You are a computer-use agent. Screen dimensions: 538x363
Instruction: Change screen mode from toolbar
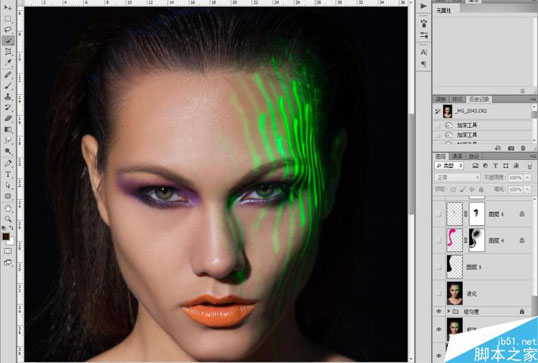[x=8, y=262]
